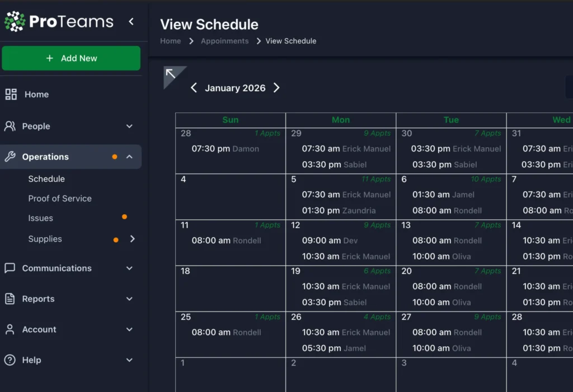Click the People icon in sidebar
This screenshot has width=573, height=392.
pyautogui.click(x=10, y=126)
